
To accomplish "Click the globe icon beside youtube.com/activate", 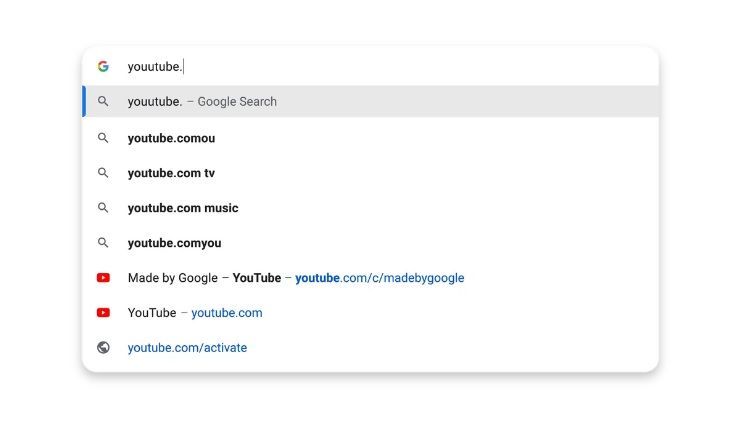I will [103, 348].
